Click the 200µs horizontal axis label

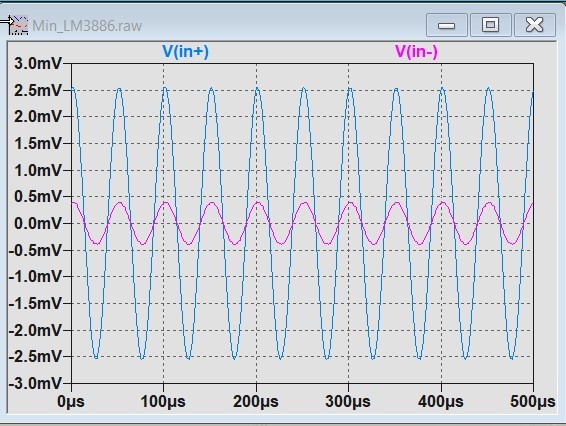(256, 401)
